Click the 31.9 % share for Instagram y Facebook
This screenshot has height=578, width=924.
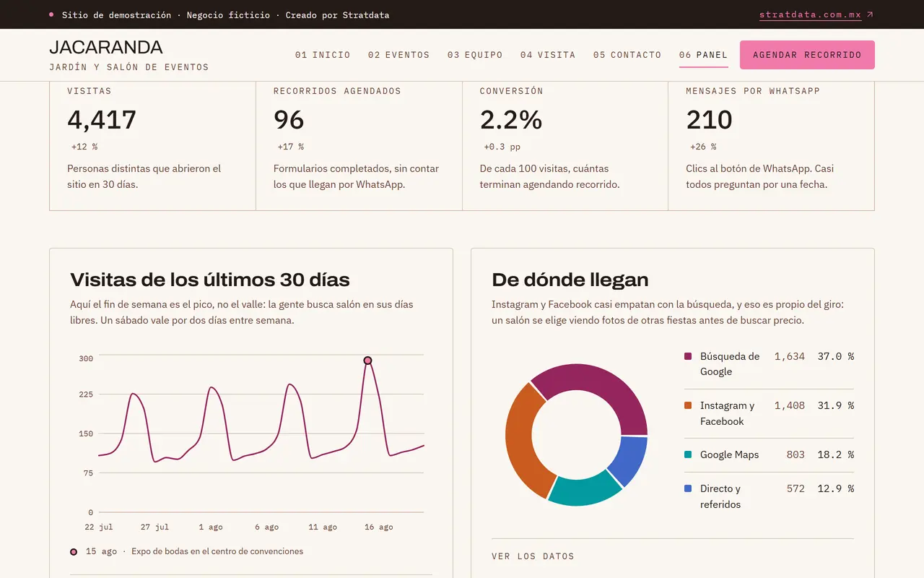pos(836,405)
